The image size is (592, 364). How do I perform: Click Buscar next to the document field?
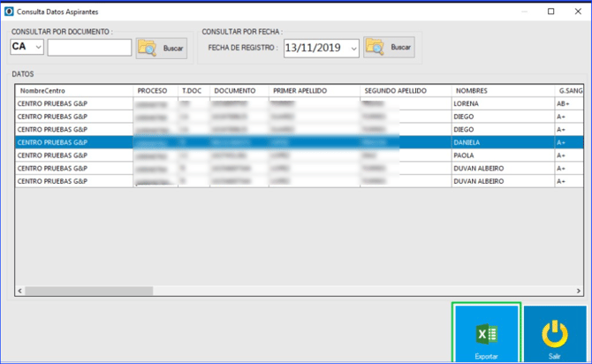tap(162, 48)
